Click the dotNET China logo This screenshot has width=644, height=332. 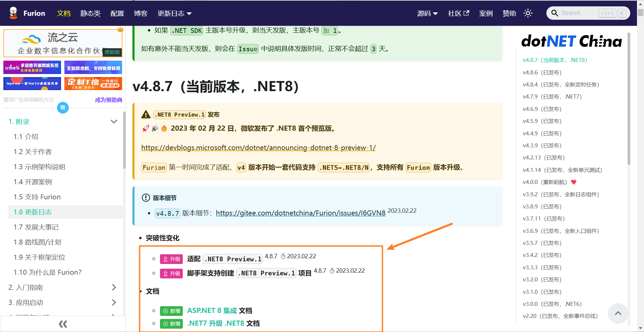click(572, 41)
